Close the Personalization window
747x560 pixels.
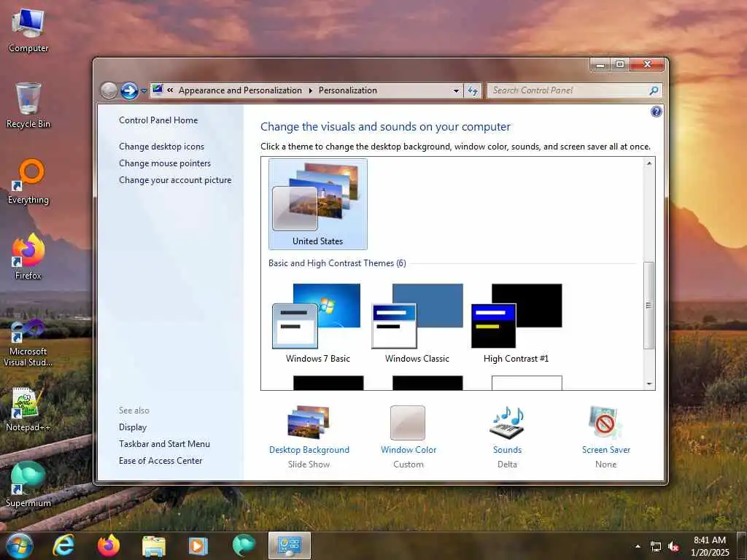tap(647, 64)
